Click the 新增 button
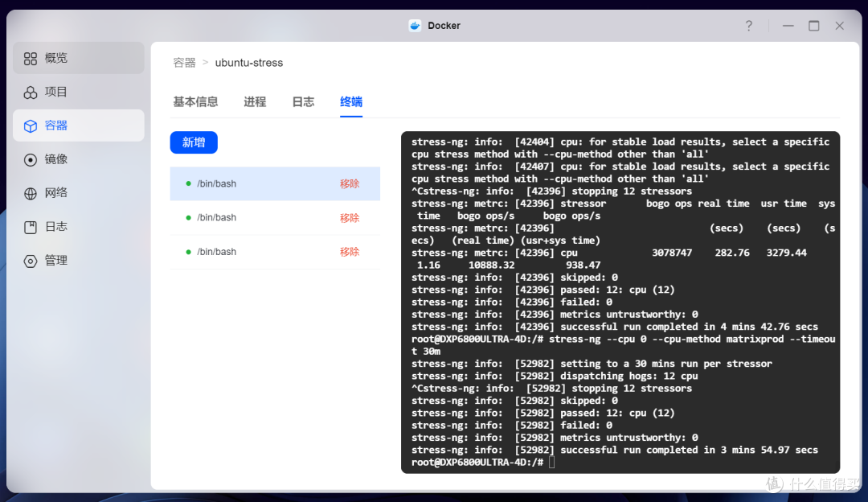 click(194, 142)
